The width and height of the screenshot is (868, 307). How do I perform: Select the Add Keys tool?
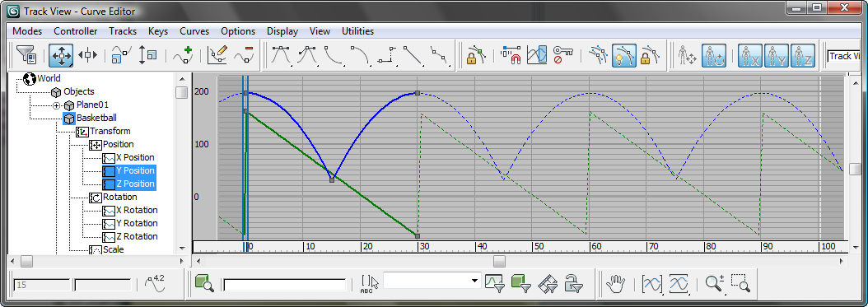pyautogui.click(x=183, y=55)
